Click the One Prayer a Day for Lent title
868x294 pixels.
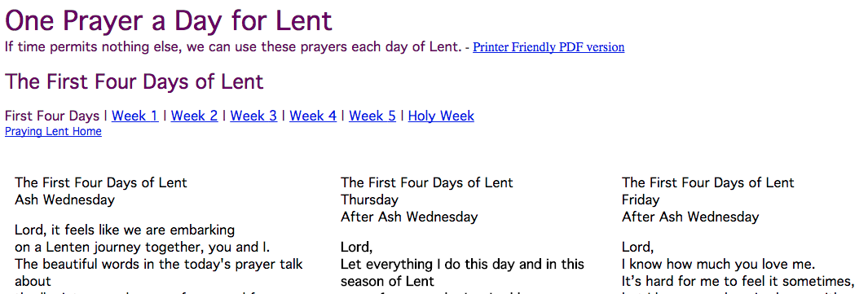[168, 21]
